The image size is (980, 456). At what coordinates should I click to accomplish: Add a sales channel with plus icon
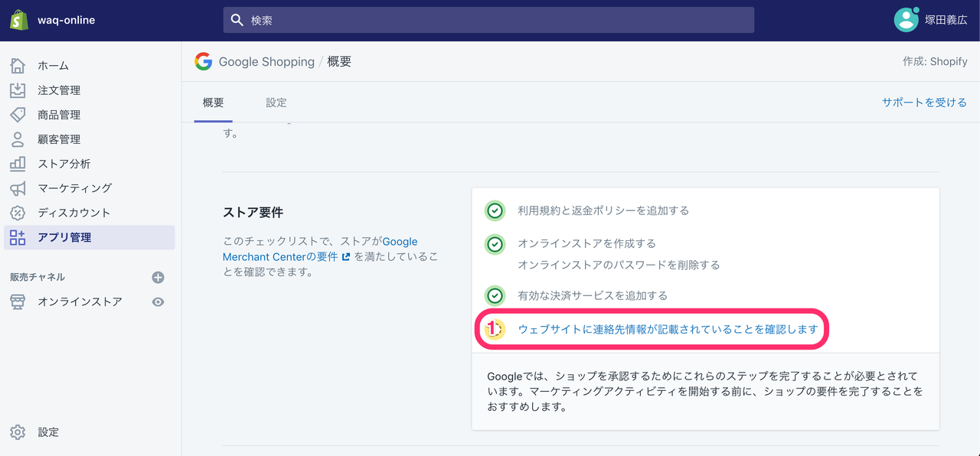[158, 277]
